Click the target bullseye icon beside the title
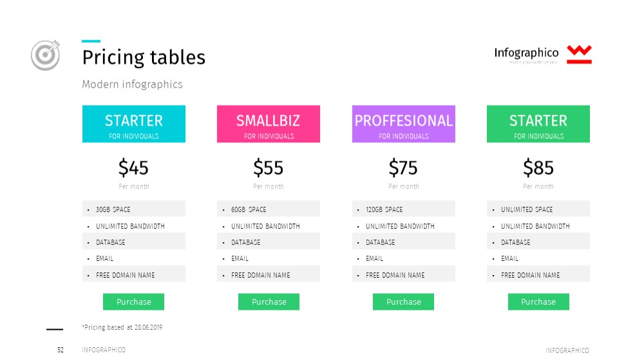Screen dimensions: 644x362 [45, 55]
